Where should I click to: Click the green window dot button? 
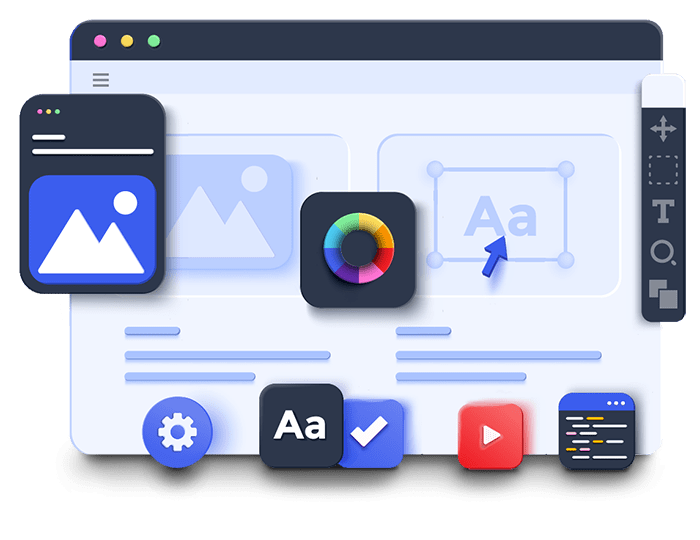tap(154, 41)
